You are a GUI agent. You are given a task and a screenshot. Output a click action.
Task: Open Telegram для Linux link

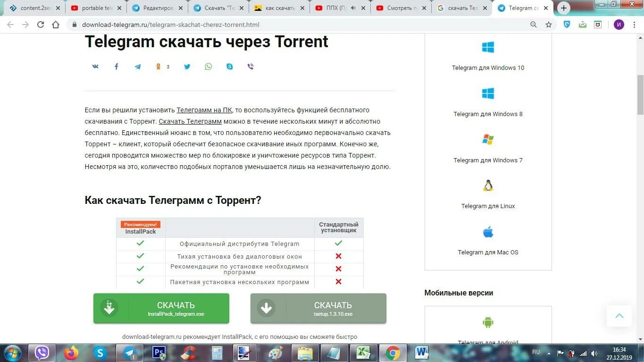[x=488, y=206]
